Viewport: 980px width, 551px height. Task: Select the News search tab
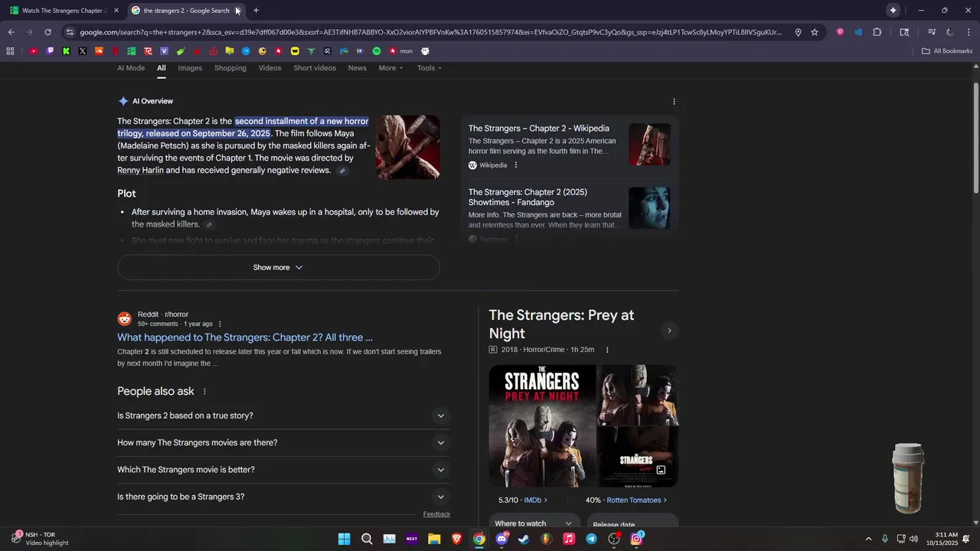click(358, 68)
